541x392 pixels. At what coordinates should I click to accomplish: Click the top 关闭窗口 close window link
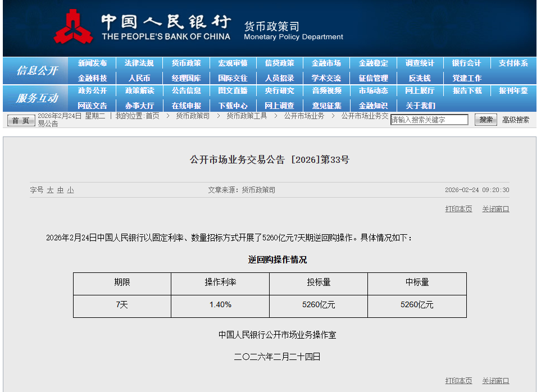(495, 209)
